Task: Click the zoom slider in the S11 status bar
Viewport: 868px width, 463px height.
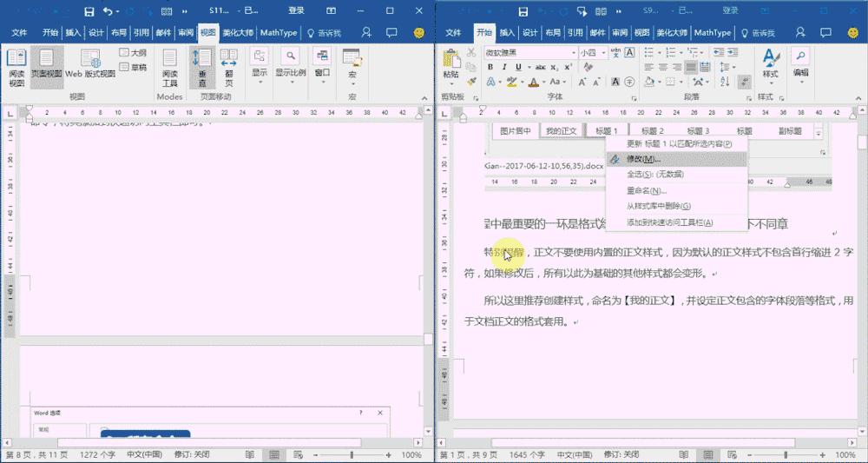Action: pyautogui.click(x=352, y=454)
